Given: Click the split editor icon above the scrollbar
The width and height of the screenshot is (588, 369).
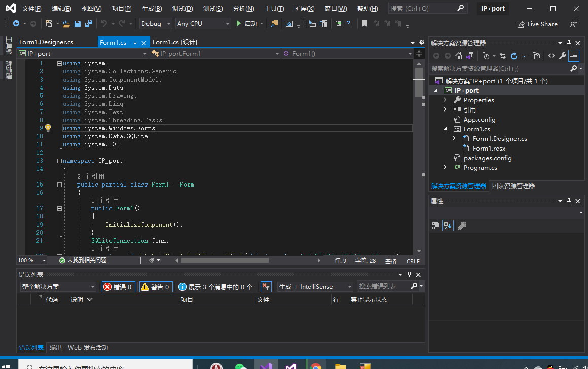Looking at the screenshot, I should click(x=419, y=54).
